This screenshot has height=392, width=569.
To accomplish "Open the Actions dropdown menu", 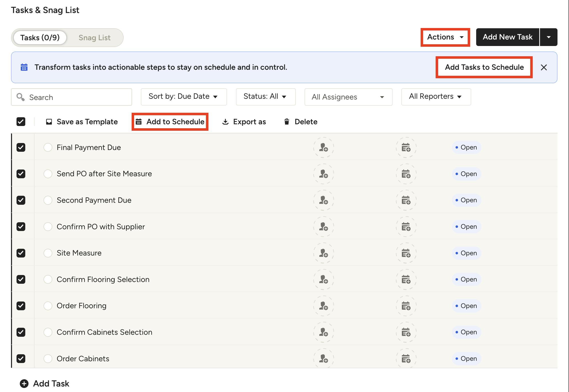I will coord(445,37).
